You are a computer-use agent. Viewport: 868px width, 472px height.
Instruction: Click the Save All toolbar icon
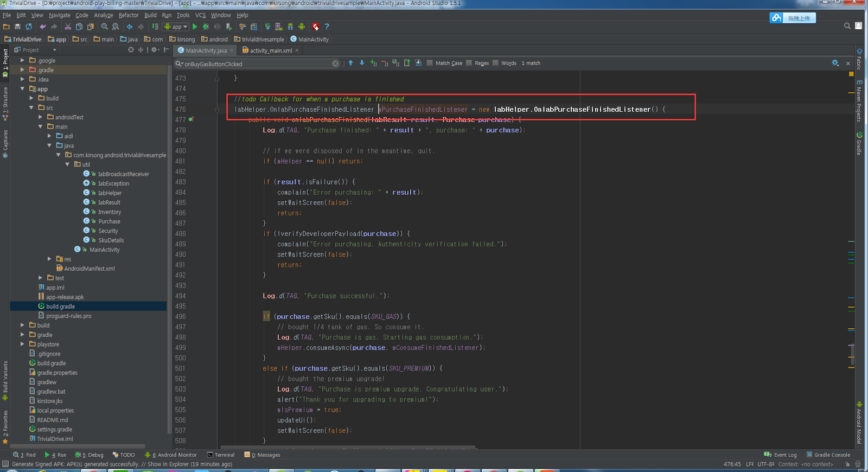[17, 27]
